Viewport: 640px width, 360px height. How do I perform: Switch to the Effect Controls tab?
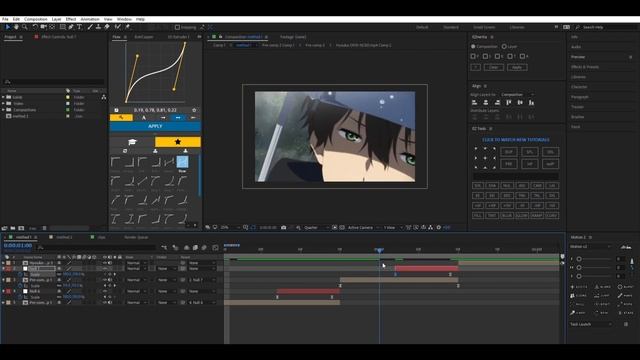59,37
